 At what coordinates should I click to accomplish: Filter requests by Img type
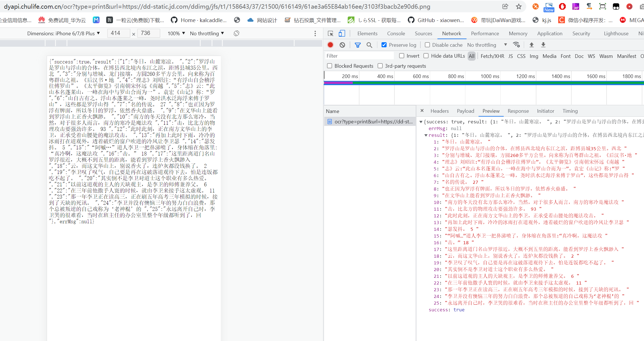(534, 56)
